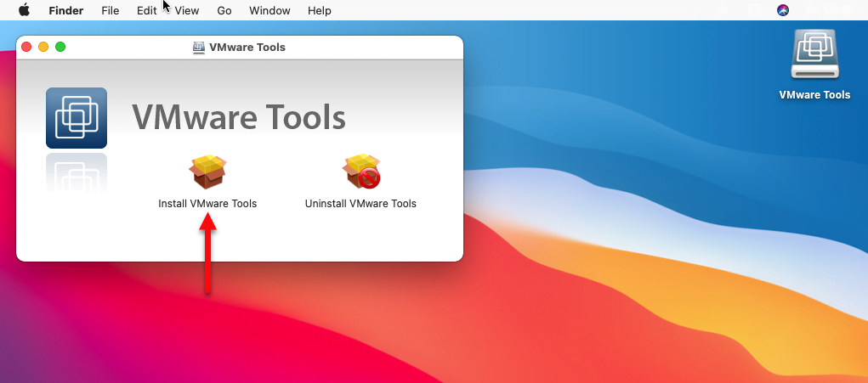Image resolution: width=868 pixels, height=383 pixels.
Task: Click the "Uninstall VMware Tools" label
Action: click(361, 203)
